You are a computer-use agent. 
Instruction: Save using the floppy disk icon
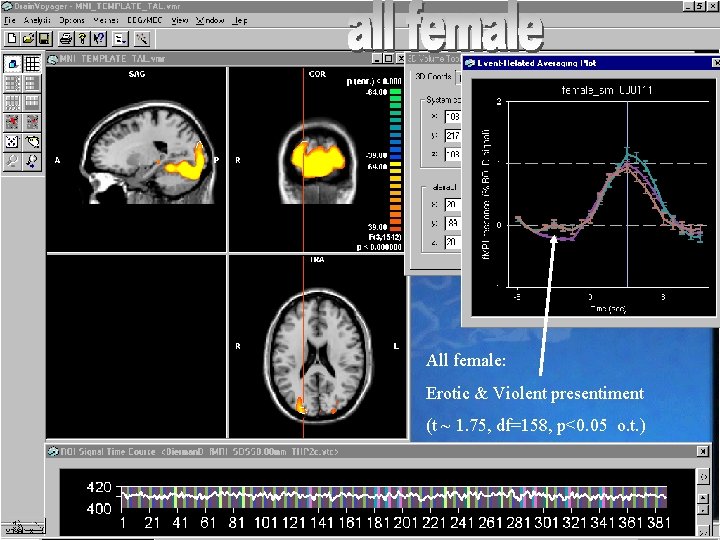(44, 39)
